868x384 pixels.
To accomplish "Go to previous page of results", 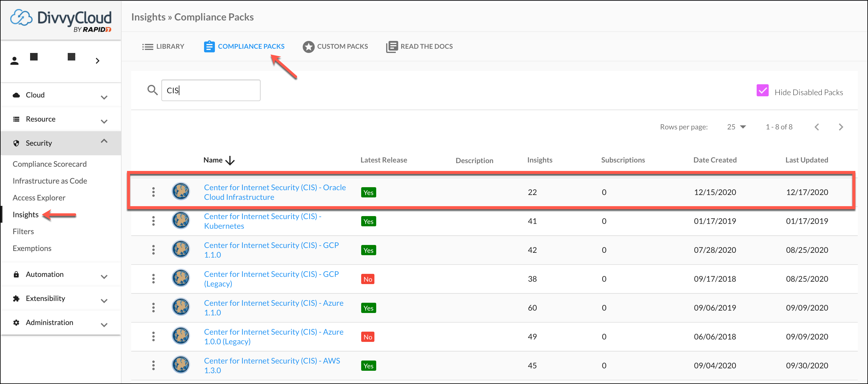I will (x=817, y=127).
